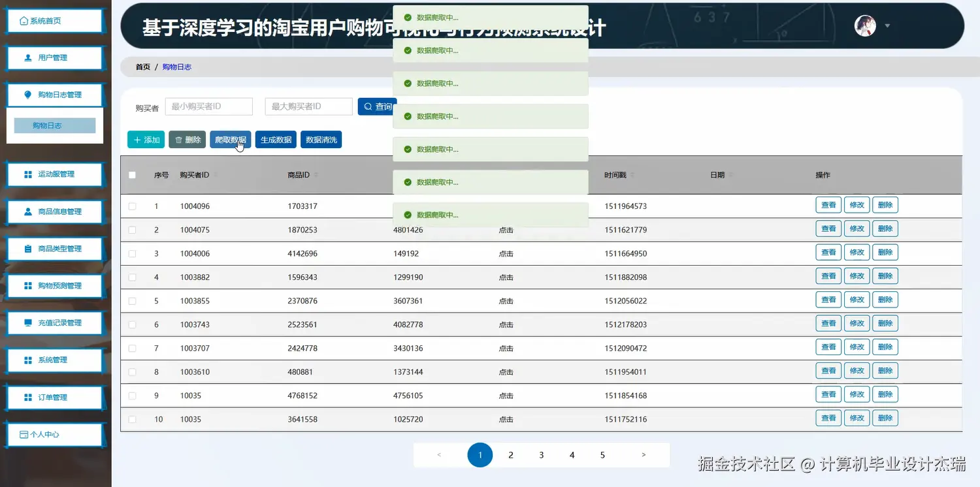Click 删除 for row with 商品ID 4768152
Screen dimensions: 980x487
[x=885, y=394]
